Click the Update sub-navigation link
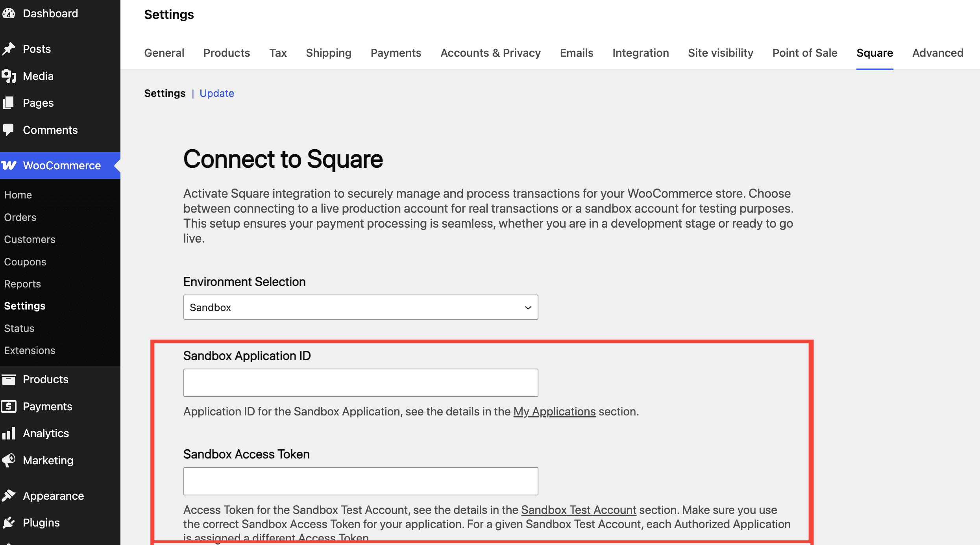The width and height of the screenshot is (980, 545). pyautogui.click(x=216, y=93)
